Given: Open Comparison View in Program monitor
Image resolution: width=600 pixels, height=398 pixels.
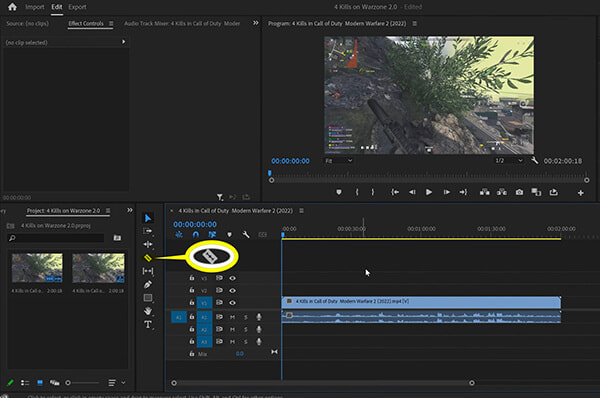Looking at the screenshot, I should 536,192.
